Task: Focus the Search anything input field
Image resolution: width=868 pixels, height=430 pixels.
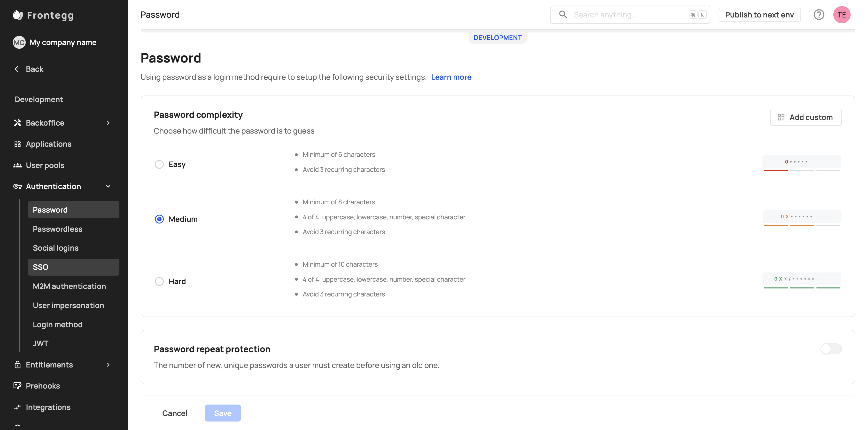Action: [x=630, y=15]
